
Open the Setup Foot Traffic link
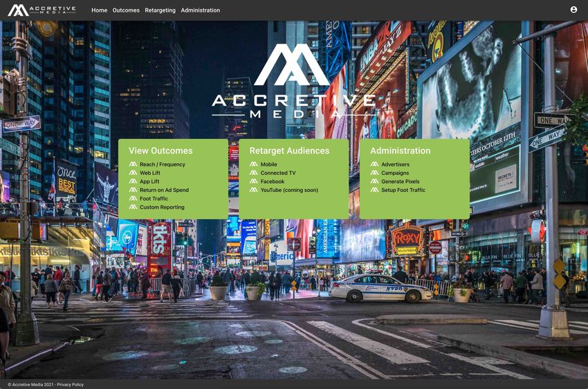pos(403,190)
